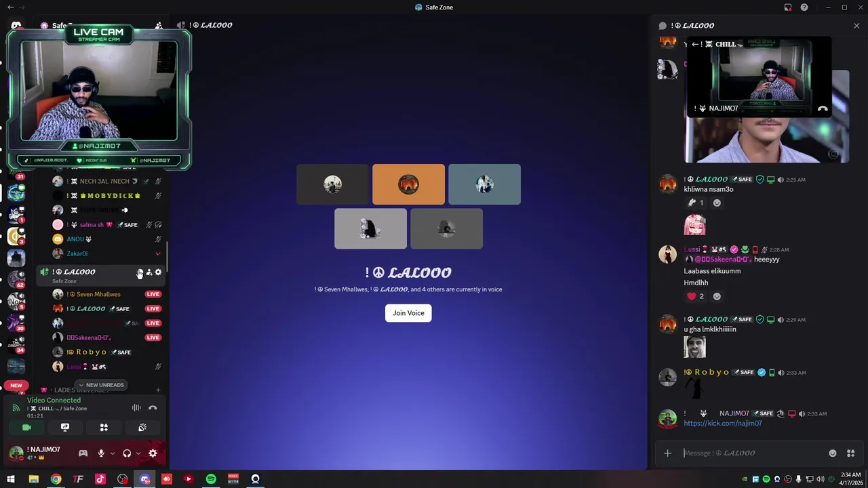This screenshot has width=868, height=488.
Task: Toggle noise suppression waveform icon
Action: point(136,408)
